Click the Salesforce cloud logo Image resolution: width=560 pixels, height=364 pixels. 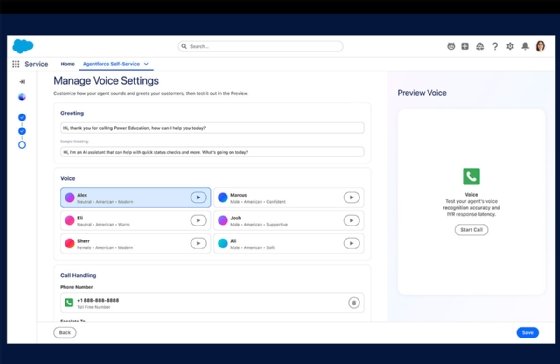[23, 46]
